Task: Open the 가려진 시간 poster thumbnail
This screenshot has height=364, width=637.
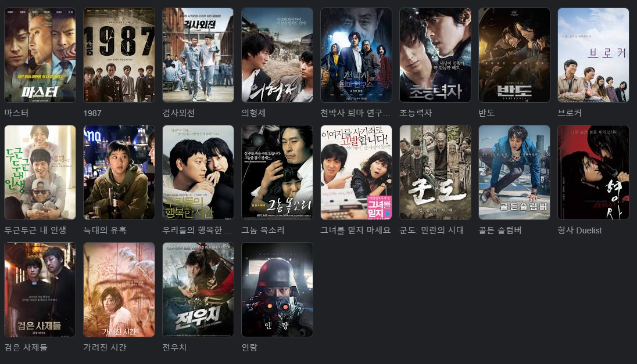Action: [x=119, y=290]
